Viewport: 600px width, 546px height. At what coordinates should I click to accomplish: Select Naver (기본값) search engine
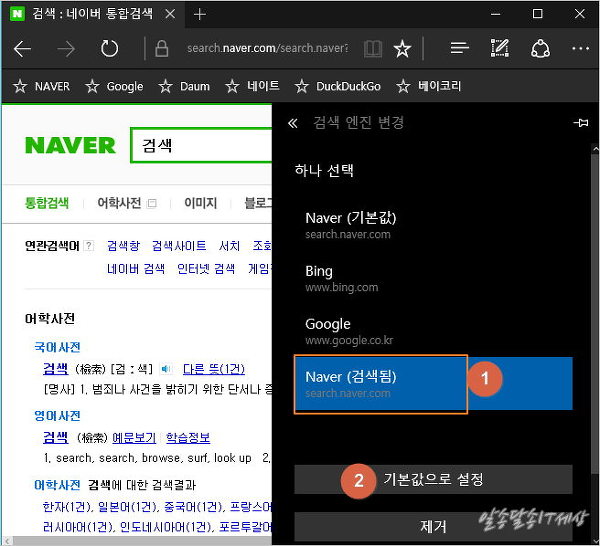click(x=432, y=224)
